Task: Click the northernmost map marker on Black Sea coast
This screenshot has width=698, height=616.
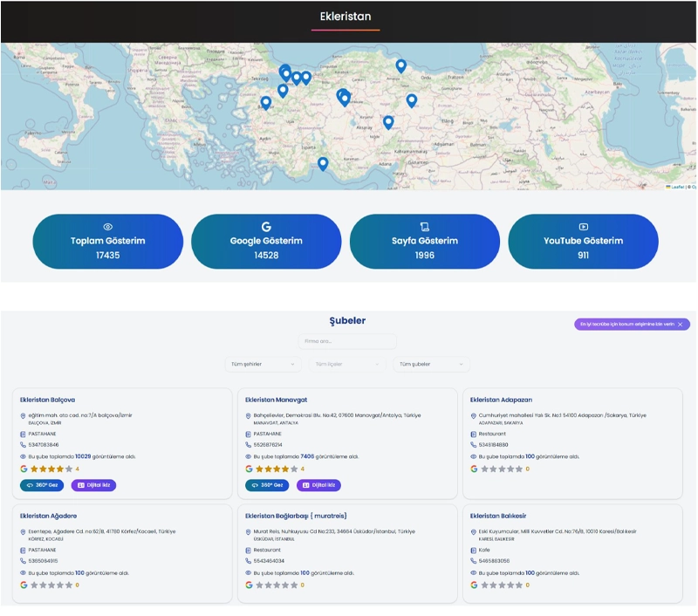Action: [x=400, y=65]
